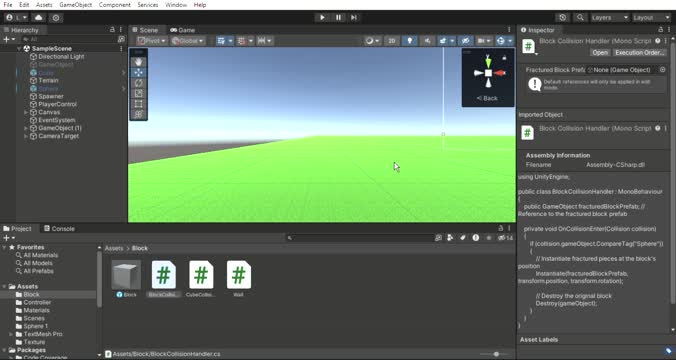Image resolution: width=676 pixels, height=360 pixels.
Task: Click the Step frame button
Action: [x=354, y=17]
